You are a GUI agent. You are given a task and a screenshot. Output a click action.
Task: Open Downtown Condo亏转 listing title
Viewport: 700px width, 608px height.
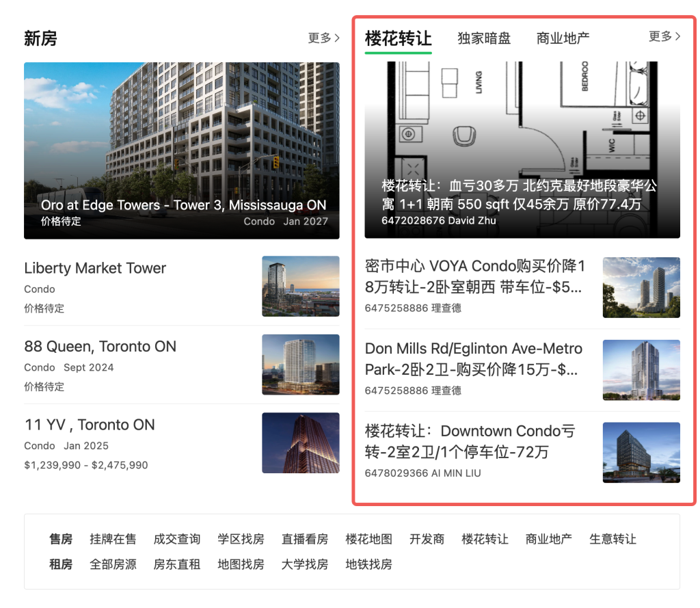click(470, 441)
